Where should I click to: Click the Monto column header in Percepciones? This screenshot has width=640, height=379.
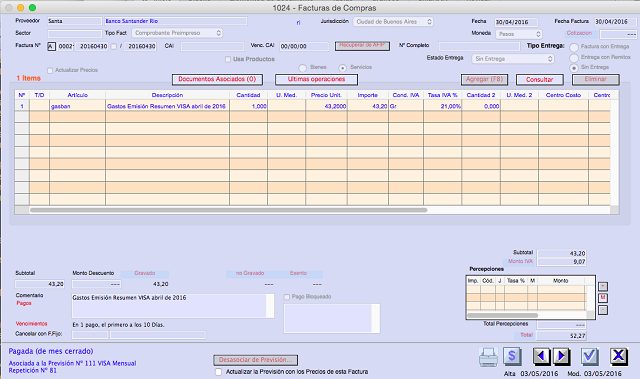[x=561, y=281]
